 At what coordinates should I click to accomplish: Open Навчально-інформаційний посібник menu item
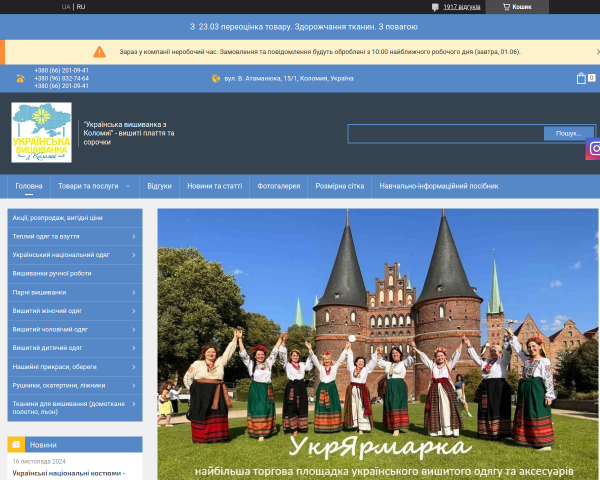439,186
